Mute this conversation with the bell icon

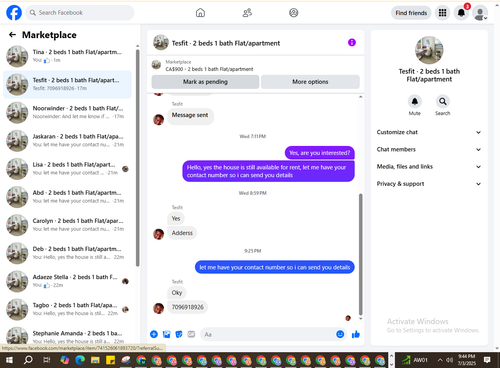click(415, 101)
